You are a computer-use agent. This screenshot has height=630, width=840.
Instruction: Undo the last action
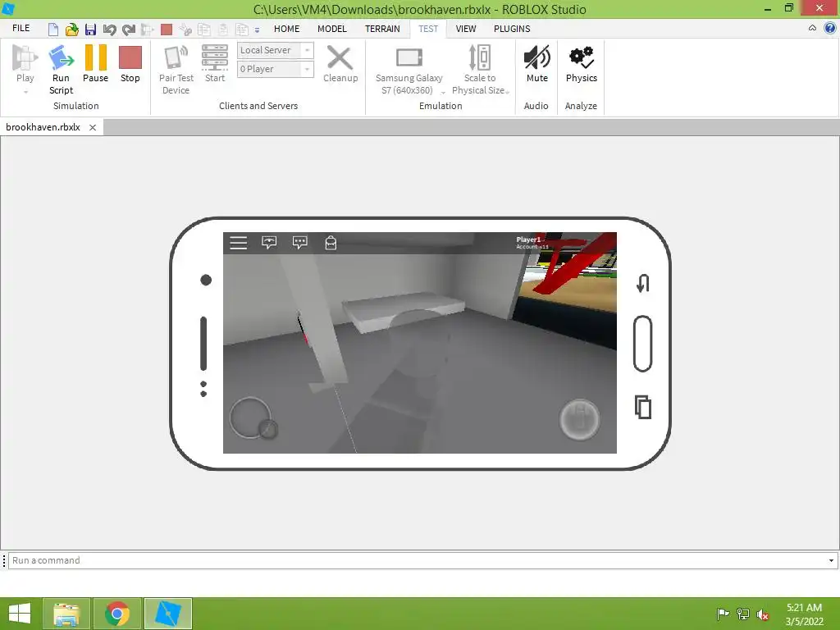pyautogui.click(x=109, y=29)
